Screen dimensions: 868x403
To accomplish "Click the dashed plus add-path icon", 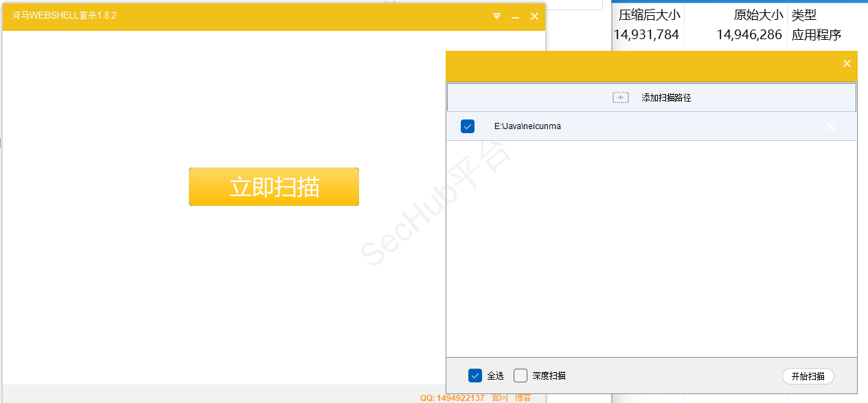I will [x=620, y=97].
